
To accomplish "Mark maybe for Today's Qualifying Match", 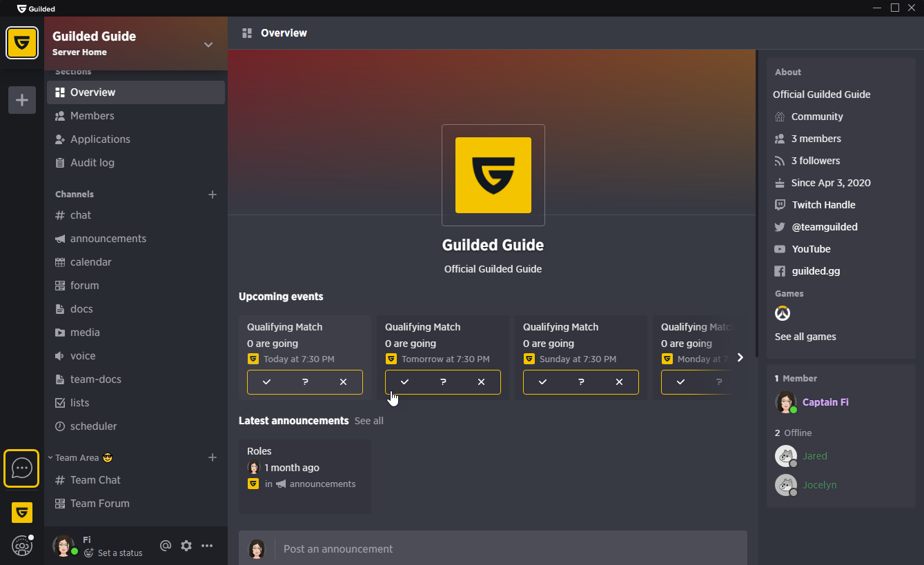I will [305, 382].
